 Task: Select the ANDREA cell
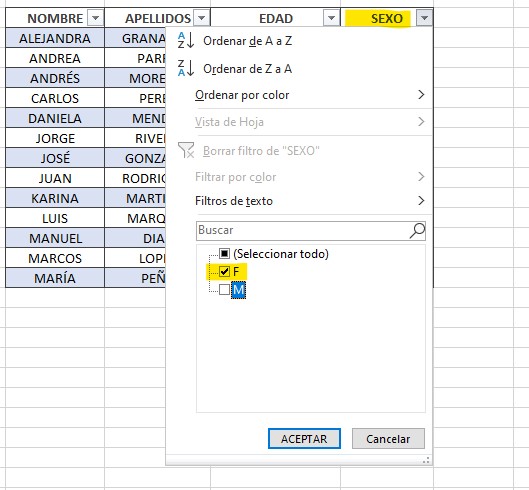[x=55, y=58]
